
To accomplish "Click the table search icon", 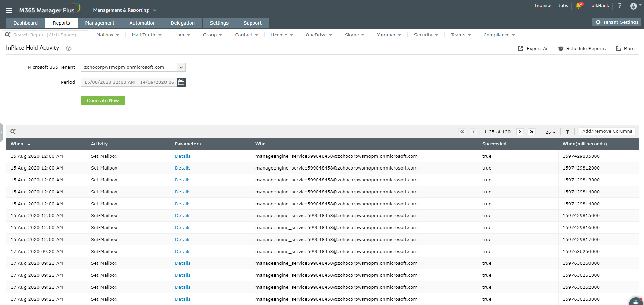I will (x=13, y=132).
